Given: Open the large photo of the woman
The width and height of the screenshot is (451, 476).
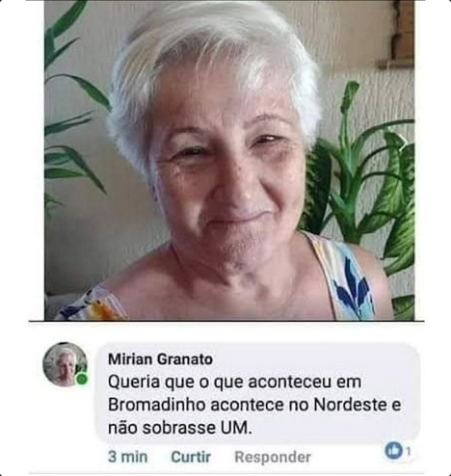Looking at the screenshot, I should (x=229, y=160).
